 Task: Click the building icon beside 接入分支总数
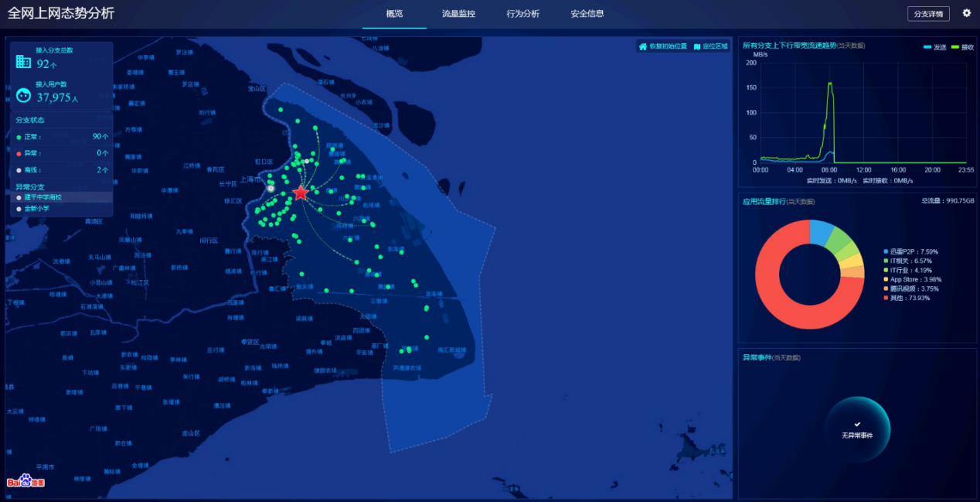23,61
